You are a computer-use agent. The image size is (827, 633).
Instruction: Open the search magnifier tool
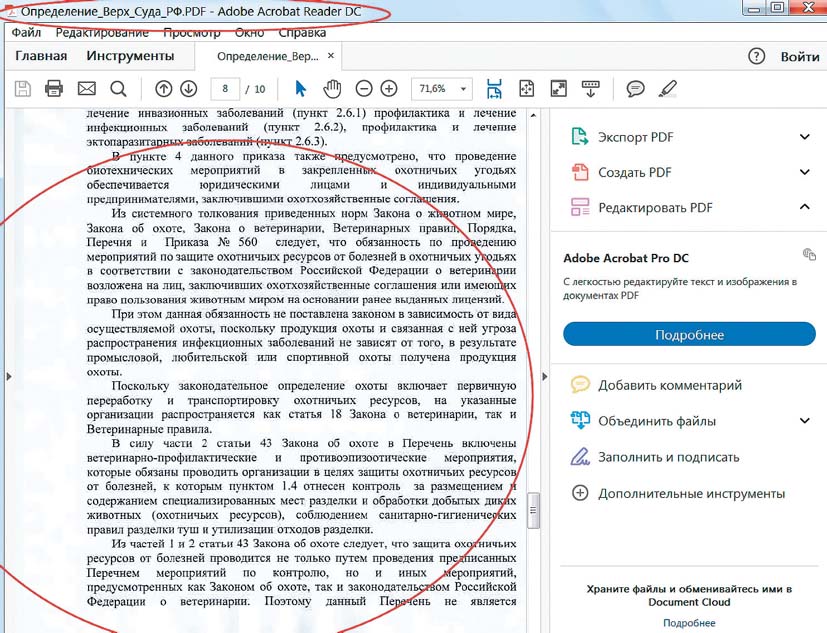coord(118,89)
